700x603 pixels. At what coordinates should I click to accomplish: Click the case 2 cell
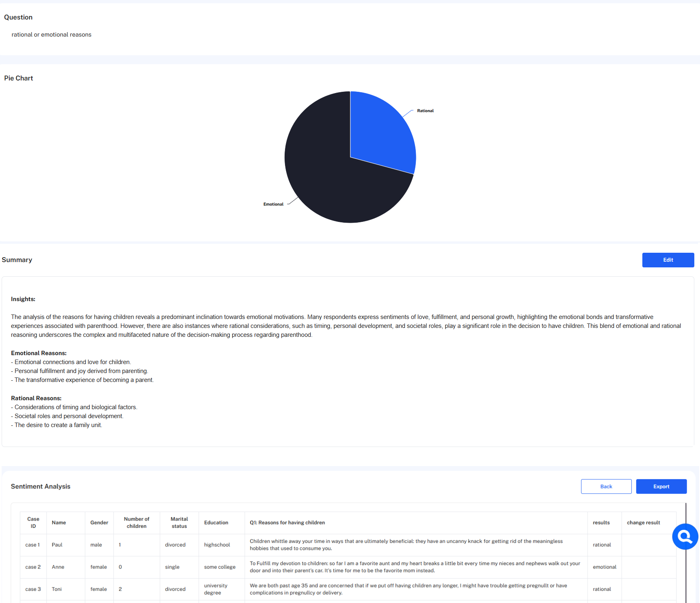(33, 567)
